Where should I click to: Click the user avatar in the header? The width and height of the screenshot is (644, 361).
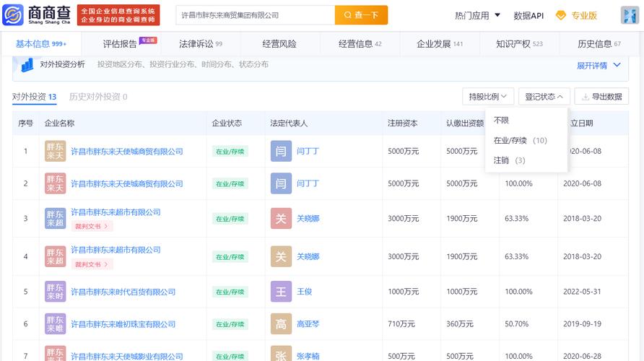coord(630,15)
